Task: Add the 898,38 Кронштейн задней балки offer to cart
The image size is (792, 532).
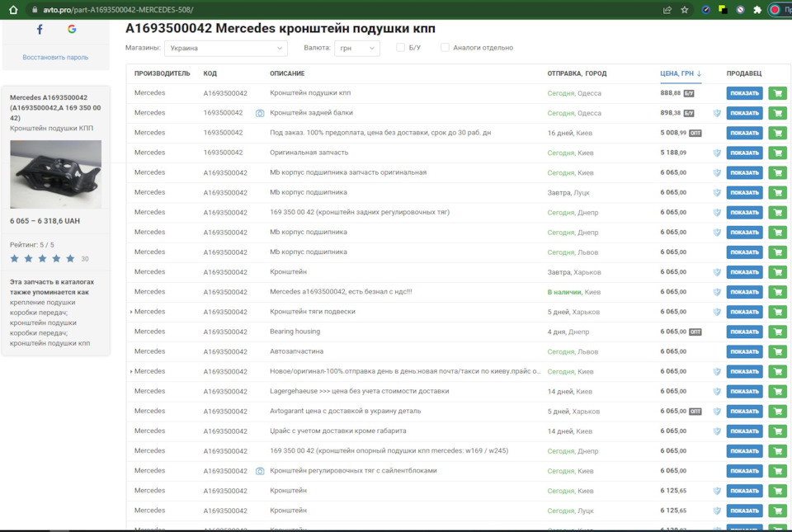Action: (777, 113)
